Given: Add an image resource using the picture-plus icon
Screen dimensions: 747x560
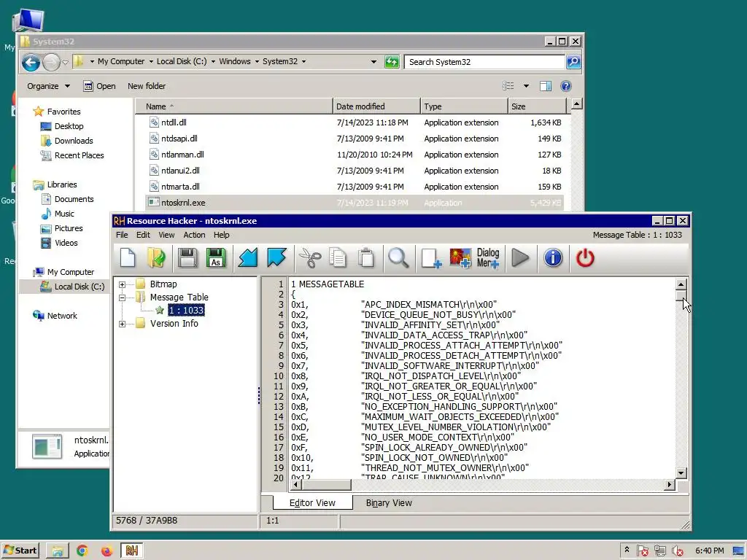Looking at the screenshot, I should (x=460, y=258).
